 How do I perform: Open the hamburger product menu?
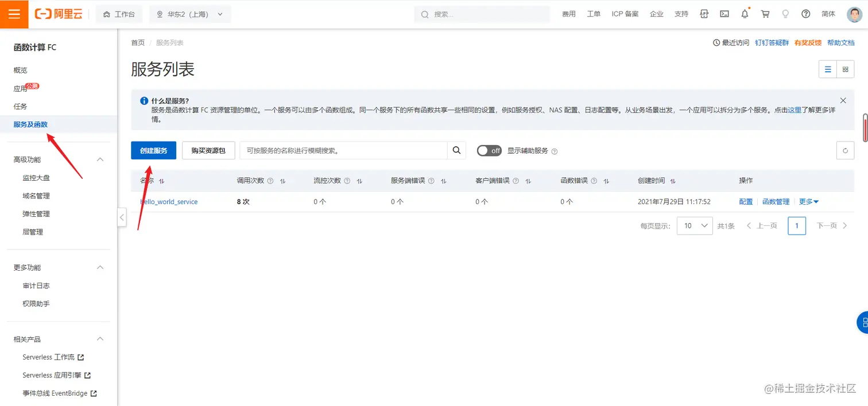[x=14, y=14]
